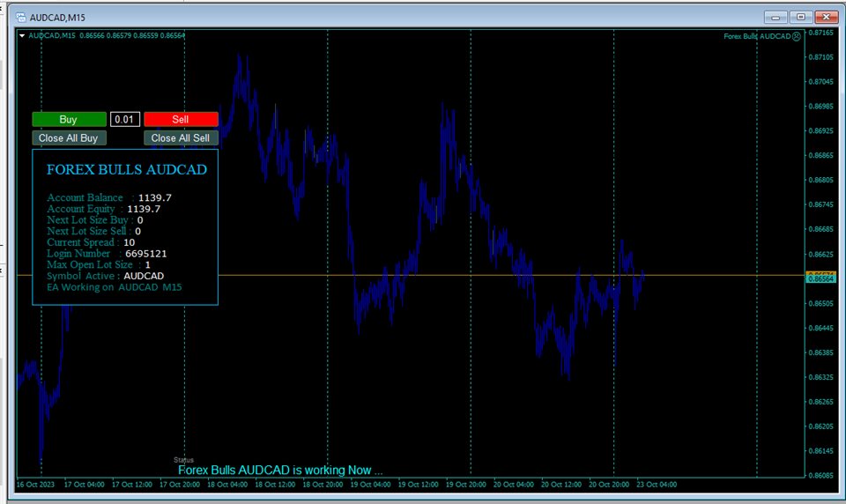Click the chart window icon beside AUDCAD,M15 title

tap(21, 18)
